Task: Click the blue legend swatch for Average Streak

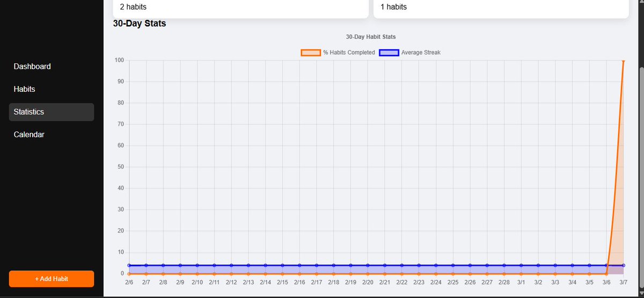Action: pos(389,53)
